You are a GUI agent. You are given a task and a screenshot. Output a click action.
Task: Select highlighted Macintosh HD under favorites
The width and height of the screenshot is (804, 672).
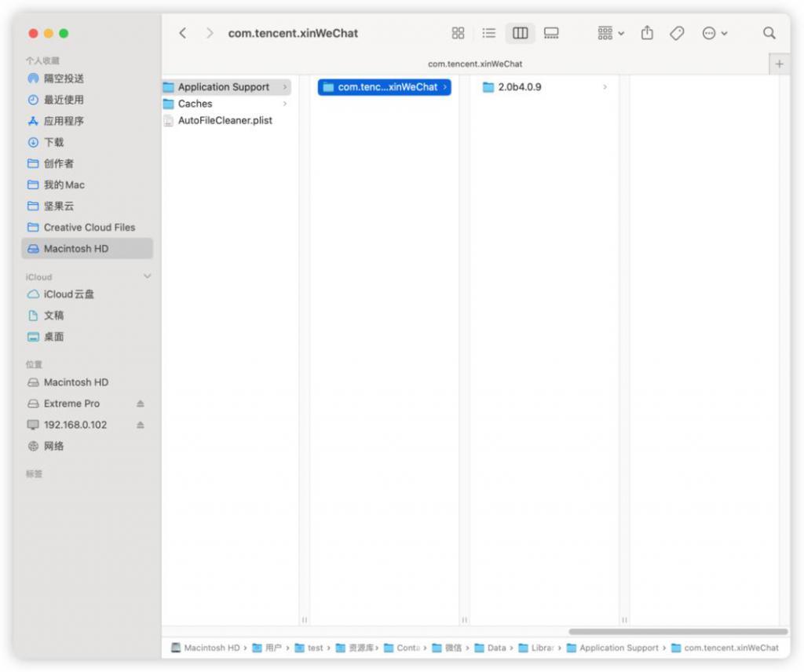(x=87, y=249)
